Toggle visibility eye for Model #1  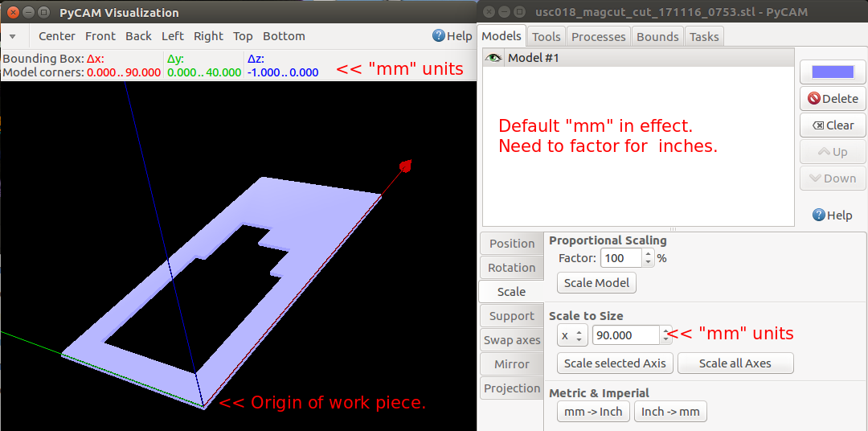tap(493, 58)
